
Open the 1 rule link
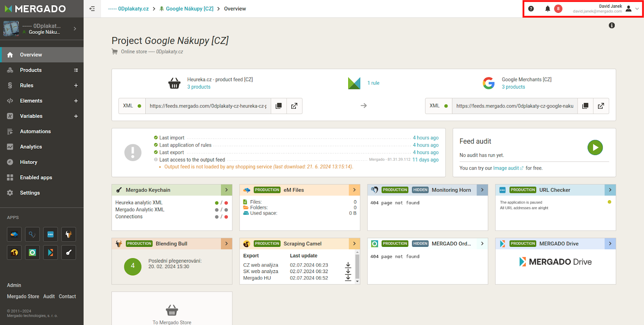pos(373,83)
